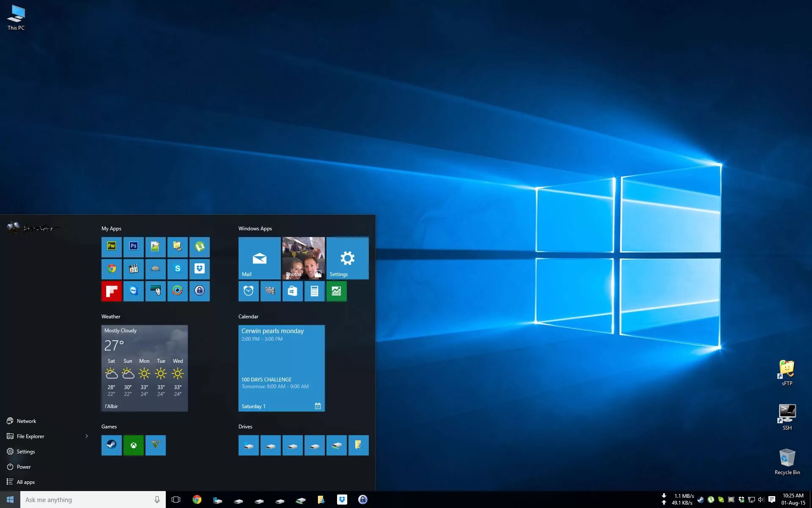Launch the Steam tile in Games
The image size is (812, 508).
(x=111, y=445)
